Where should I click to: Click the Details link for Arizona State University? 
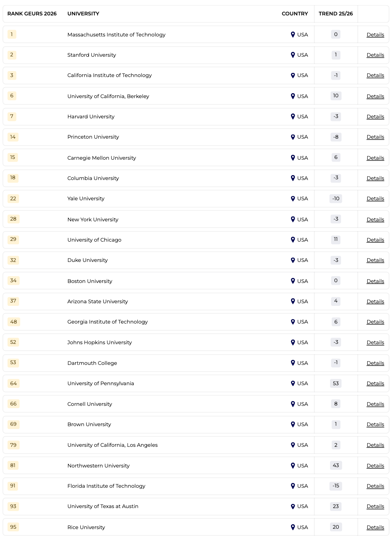pyautogui.click(x=375, y=301)
